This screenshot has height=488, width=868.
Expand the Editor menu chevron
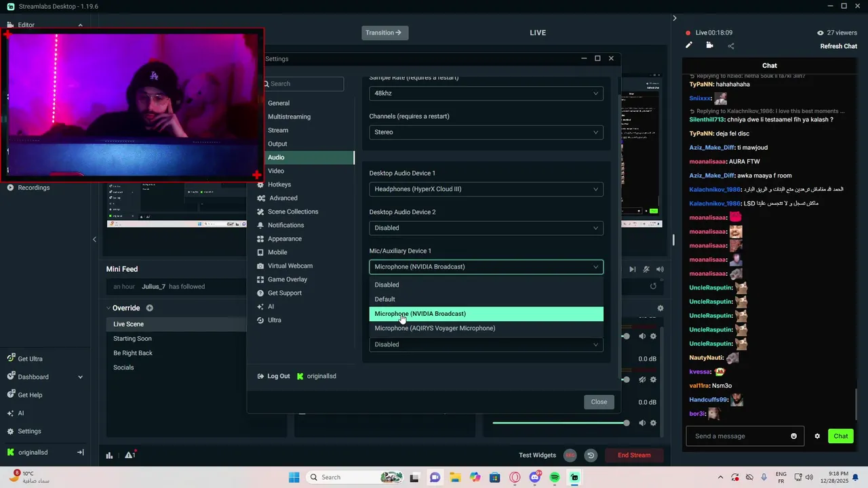tap(80, 25)
